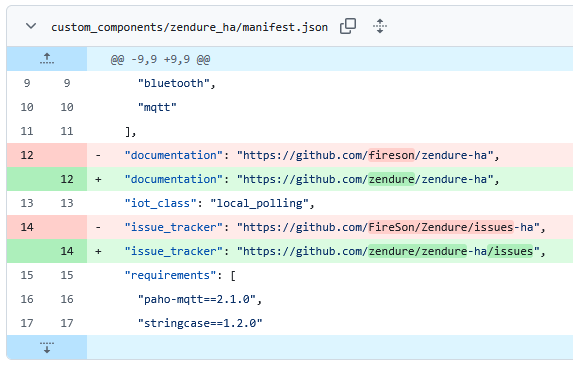Click old line number 14 of the removed issue_tracker line
Image resolution: width=573 pixels, height=369 pixels.
click(x=27, y=227)
